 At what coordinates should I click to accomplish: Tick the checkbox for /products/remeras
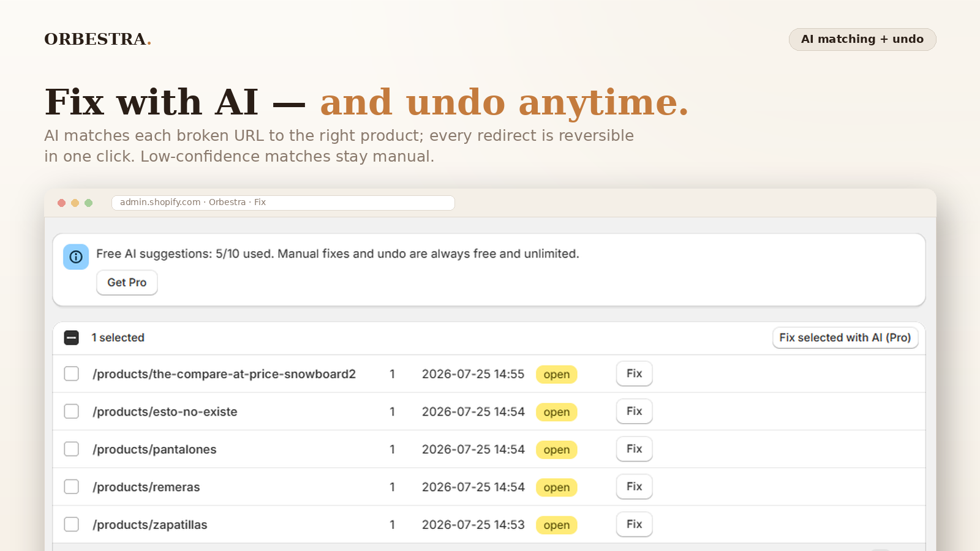pyautogui.click(x=72, y=487)
